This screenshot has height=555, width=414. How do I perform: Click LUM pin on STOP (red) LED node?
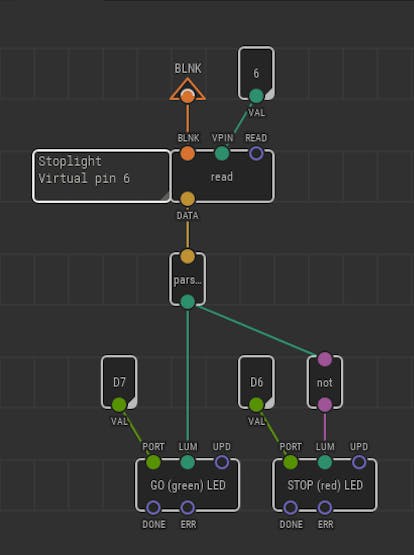coord(325,462)
